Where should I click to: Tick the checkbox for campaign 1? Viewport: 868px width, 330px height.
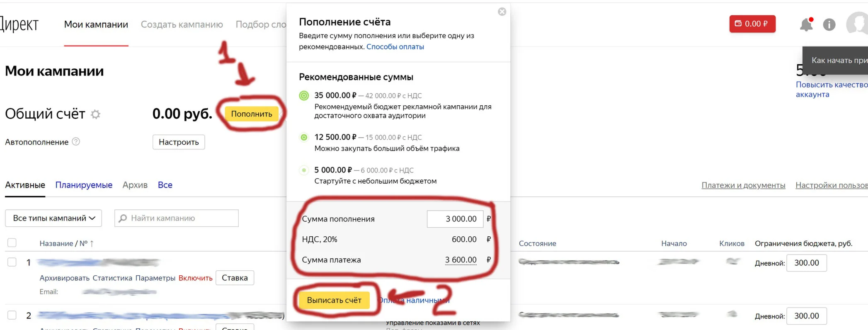[x=12, y=262]
